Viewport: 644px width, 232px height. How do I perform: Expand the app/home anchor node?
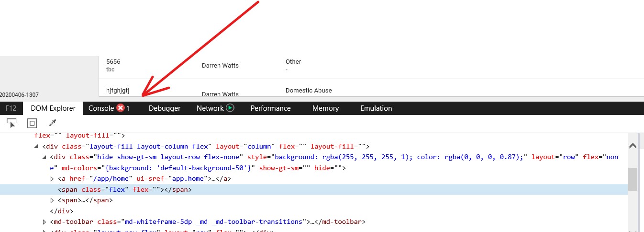click(x=53, y=179)
